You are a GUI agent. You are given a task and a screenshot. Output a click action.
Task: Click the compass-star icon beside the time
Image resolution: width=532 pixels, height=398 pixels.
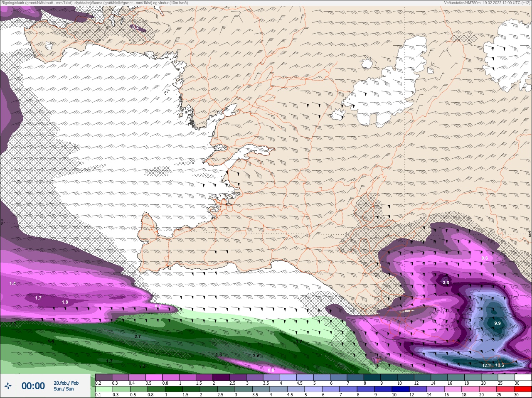[7, 386]
